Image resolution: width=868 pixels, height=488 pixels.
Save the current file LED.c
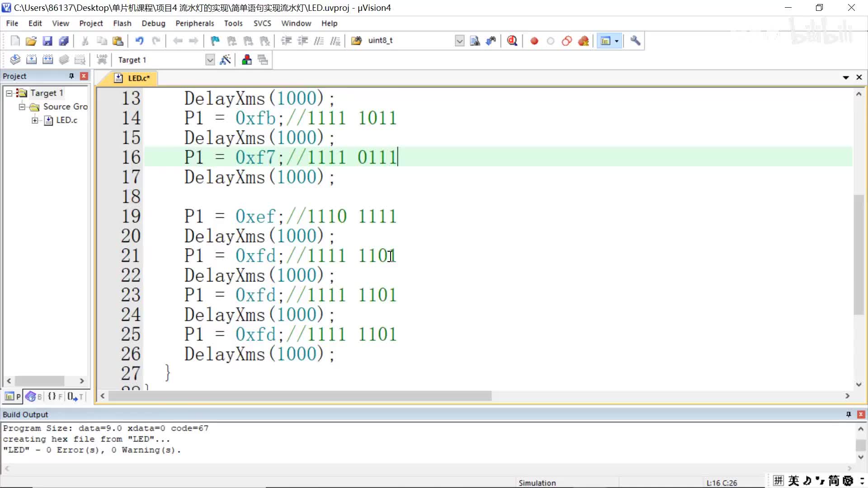[x=47, y=41]
